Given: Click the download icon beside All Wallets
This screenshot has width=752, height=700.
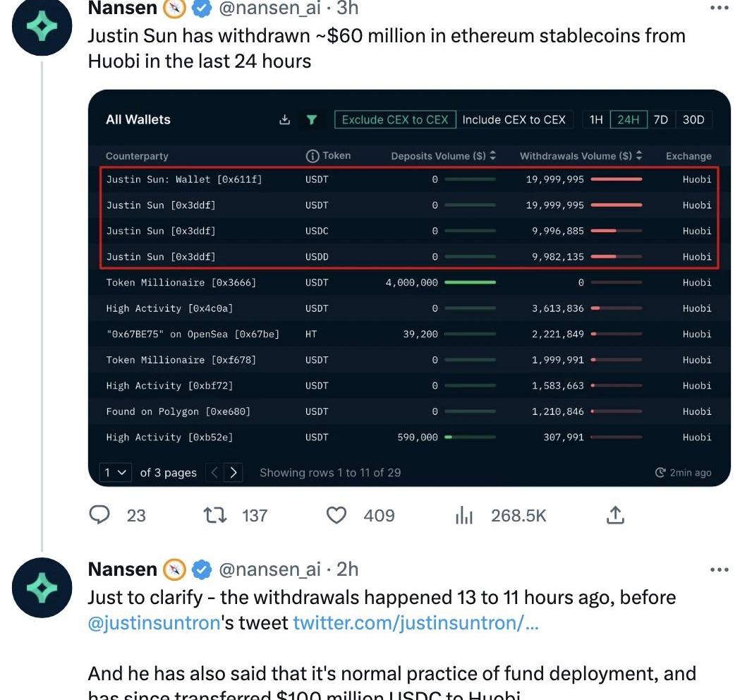Looking at the screenshot, I should pos(284,119).
